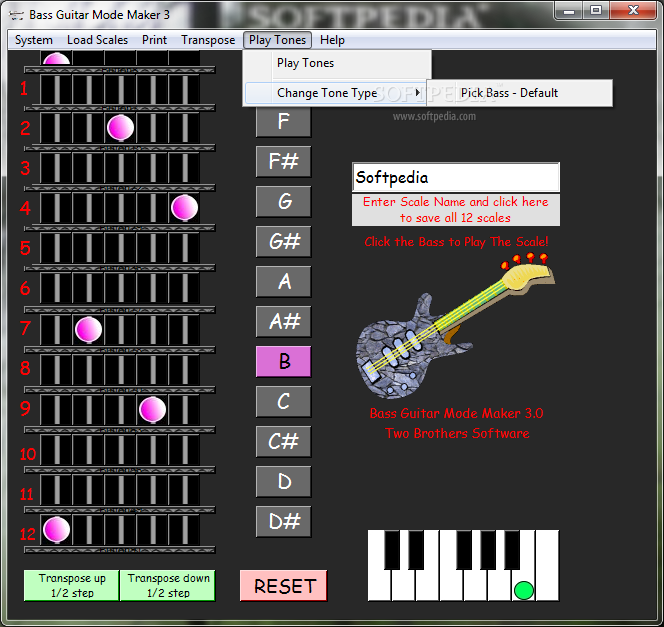Click fret 1 first string cell
Image resolution: width=664 pixels, height=627 pixels.
tap(57, 89)
